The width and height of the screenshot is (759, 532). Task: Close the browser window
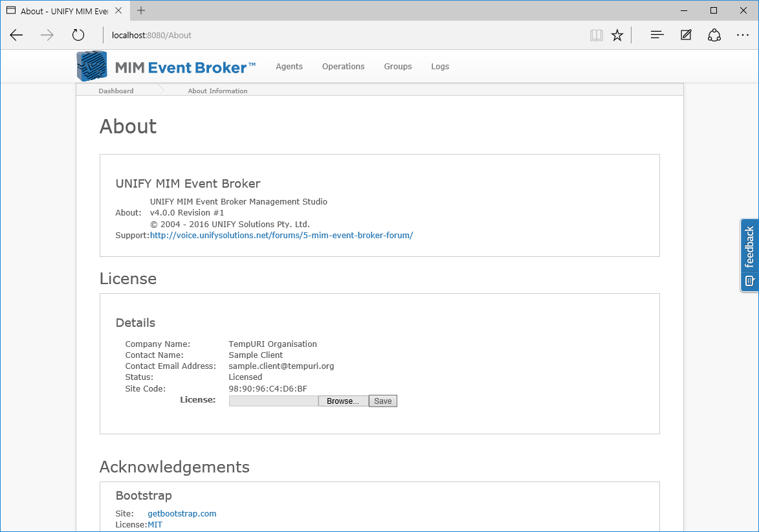743,10
